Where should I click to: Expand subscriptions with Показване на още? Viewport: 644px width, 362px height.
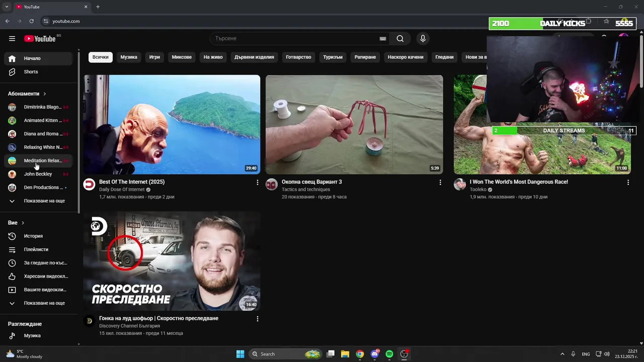pyautogui.click(x=38, y=201)
